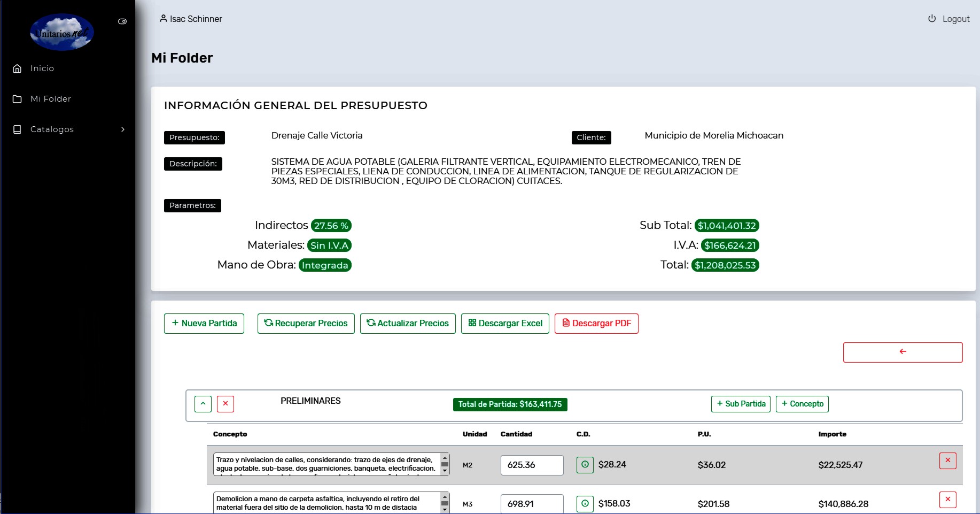Click the red back arrow button
Viewport: 980px width, 514px height.
[903, 352]
